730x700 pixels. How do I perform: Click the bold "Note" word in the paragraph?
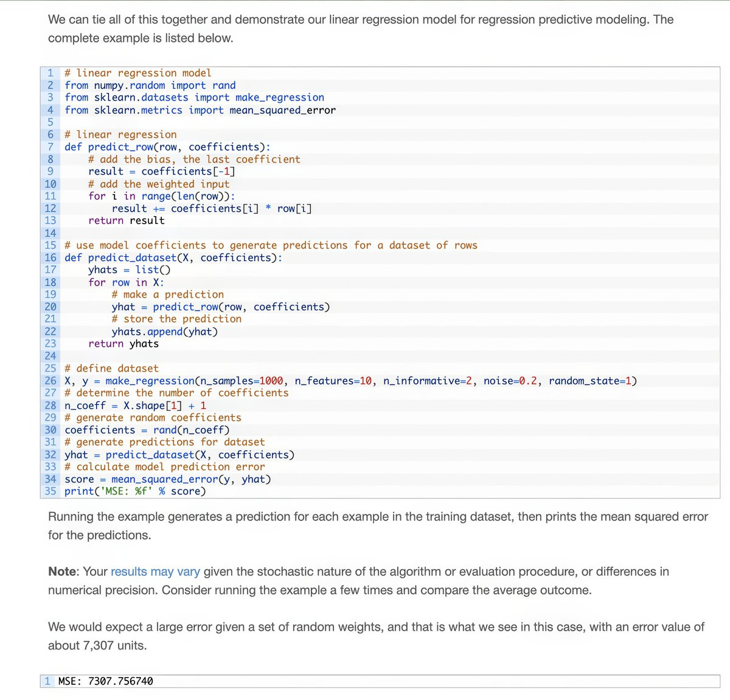tap(63, 572)
